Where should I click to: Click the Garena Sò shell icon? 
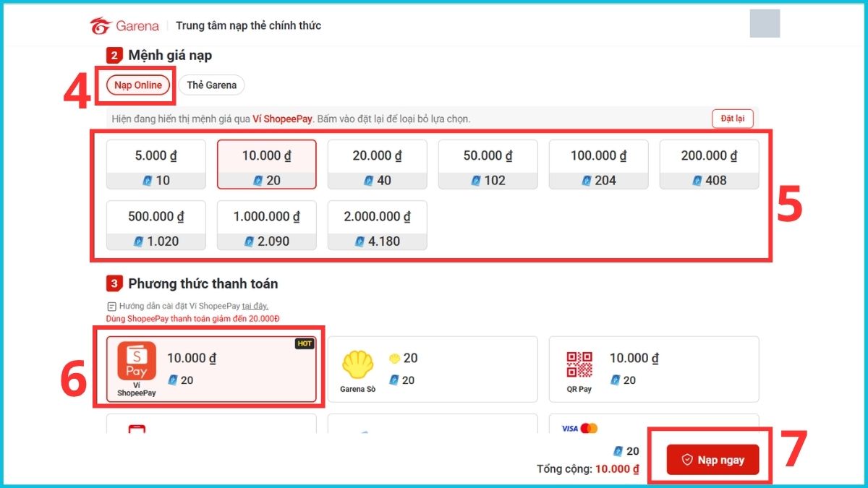359,365
